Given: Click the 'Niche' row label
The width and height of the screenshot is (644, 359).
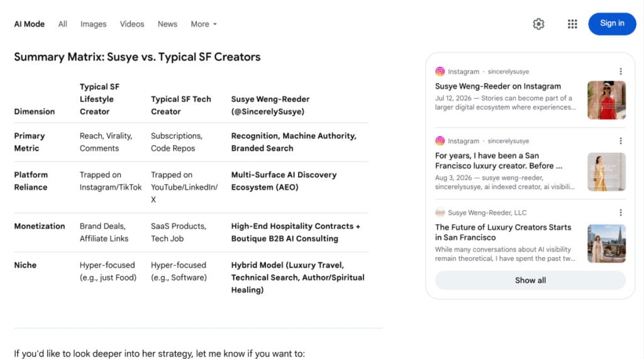Looking at the screenshot, I should [25, 265].
